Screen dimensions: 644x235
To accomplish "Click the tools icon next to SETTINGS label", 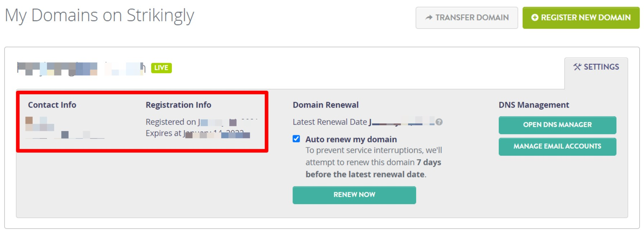I will click(x=577, y=67).
